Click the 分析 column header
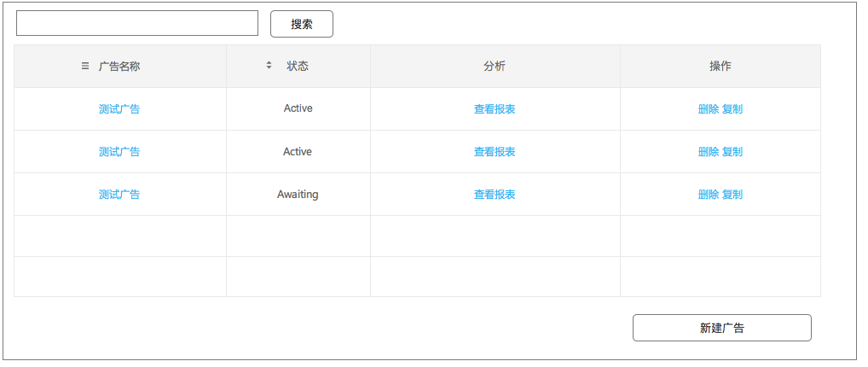Viewport: 868px width, 367px height. (x=495, y=66)
